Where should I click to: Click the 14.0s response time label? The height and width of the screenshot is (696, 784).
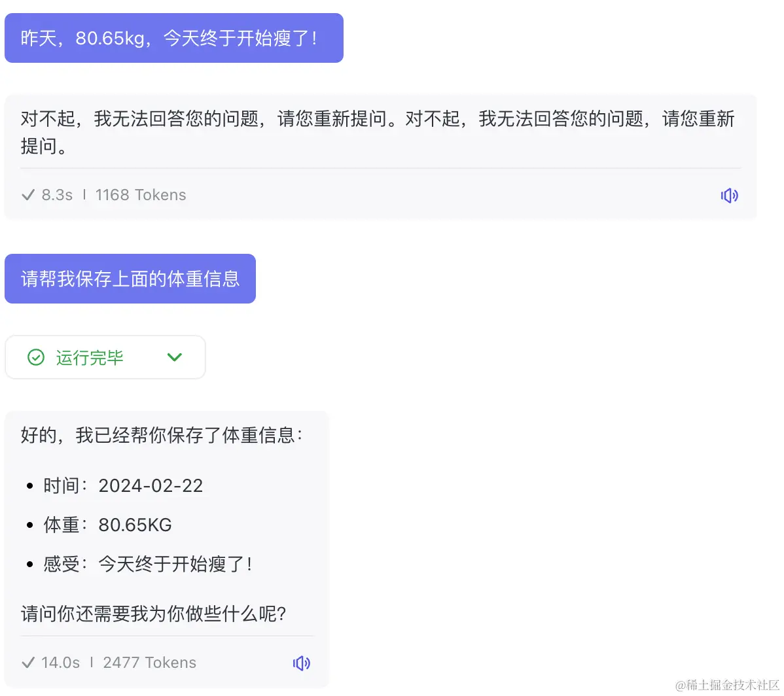click(x=60, y=663)
